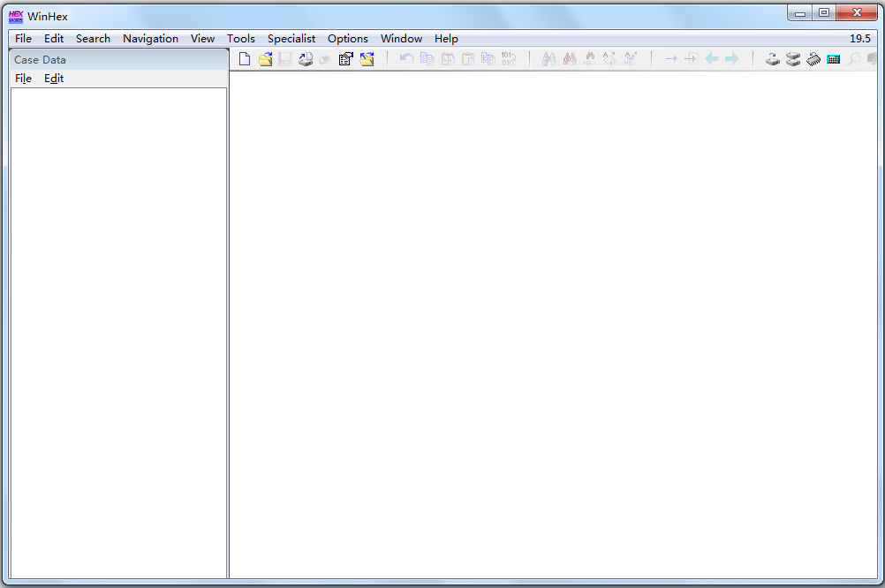This screenshot has height=588, width=885.
Task: Click the Open RAM memory chip icon
Action: coord(813,58)
